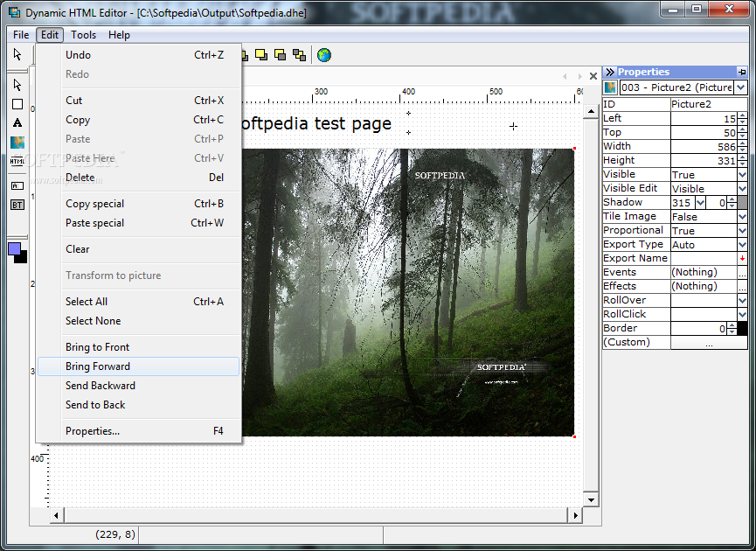
Task: Choose Select All in the menu
Action: (x=138, y=302)
